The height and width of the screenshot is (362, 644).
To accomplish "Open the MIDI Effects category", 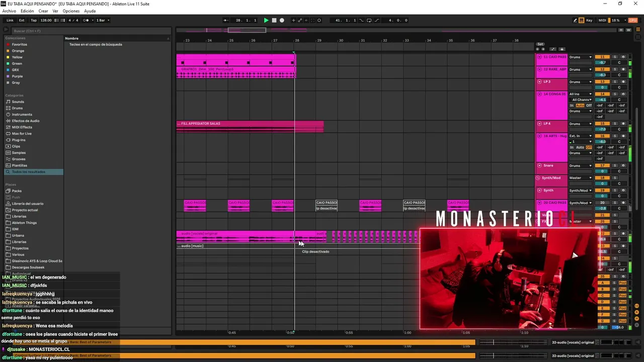I will point(22,127).
